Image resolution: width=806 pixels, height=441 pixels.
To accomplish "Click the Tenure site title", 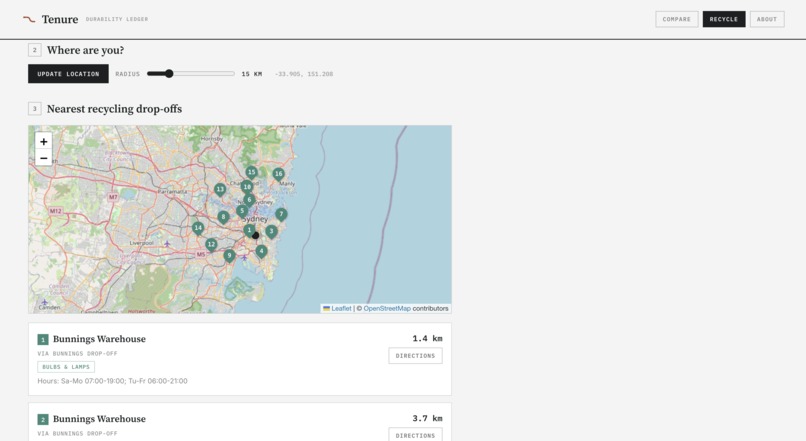I will [x=60, y=20].
